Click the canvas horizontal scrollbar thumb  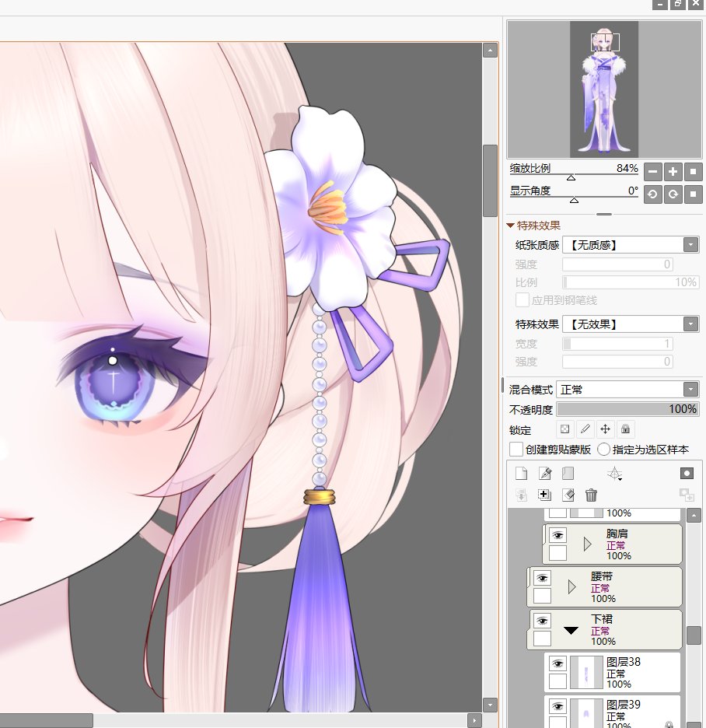pos(47,721)
